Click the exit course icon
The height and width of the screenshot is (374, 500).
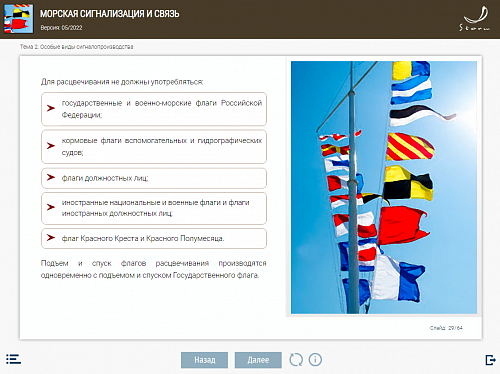click(490, 360)
